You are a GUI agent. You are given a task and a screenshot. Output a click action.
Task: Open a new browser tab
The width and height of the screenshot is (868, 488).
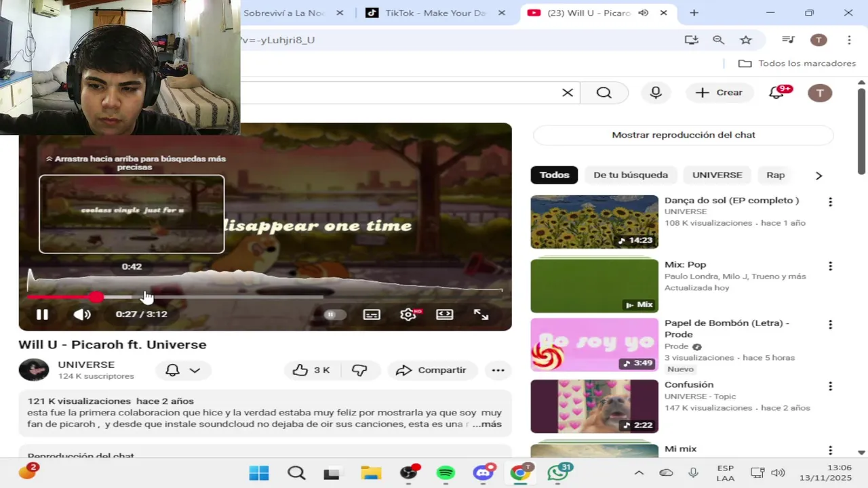click(x=694, y=13)
